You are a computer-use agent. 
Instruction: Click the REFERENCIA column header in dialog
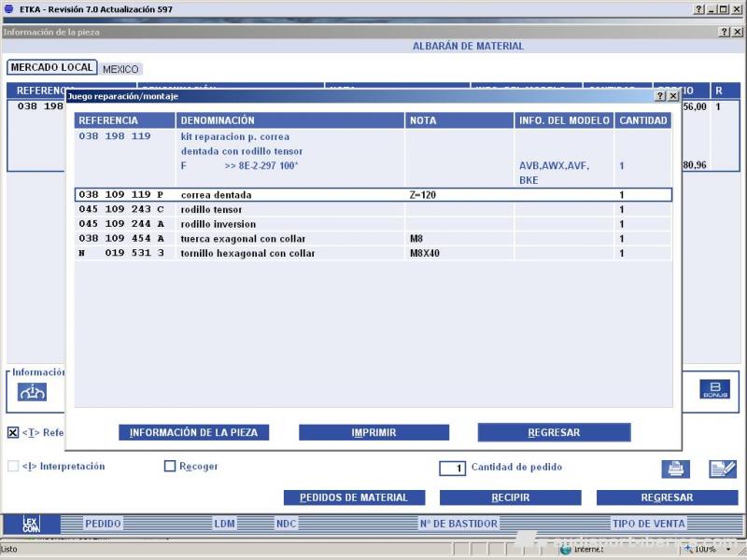coord(125,120)
